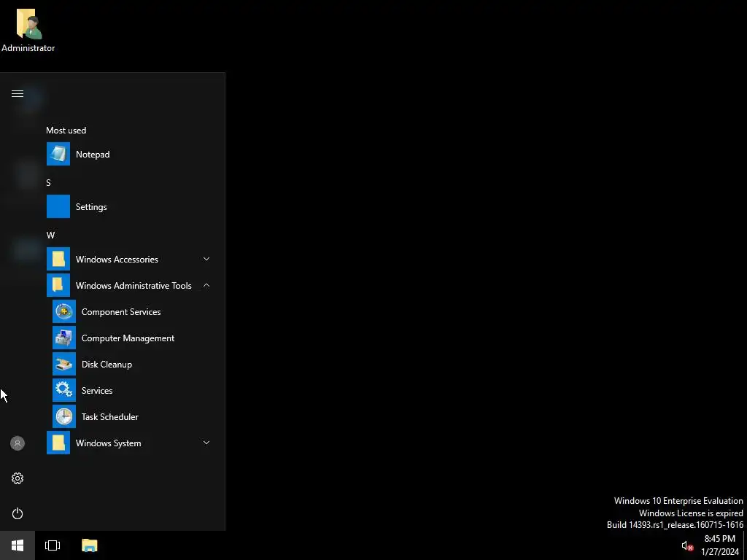Jump to letter S section header
747x560 pixels.
[x=48, y=182]
